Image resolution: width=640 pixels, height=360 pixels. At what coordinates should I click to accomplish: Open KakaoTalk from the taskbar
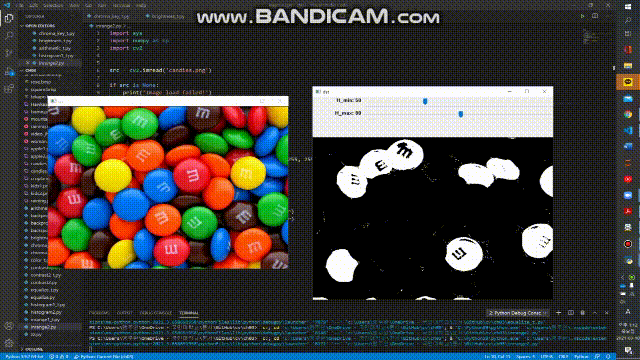click(x=628, y=82)
